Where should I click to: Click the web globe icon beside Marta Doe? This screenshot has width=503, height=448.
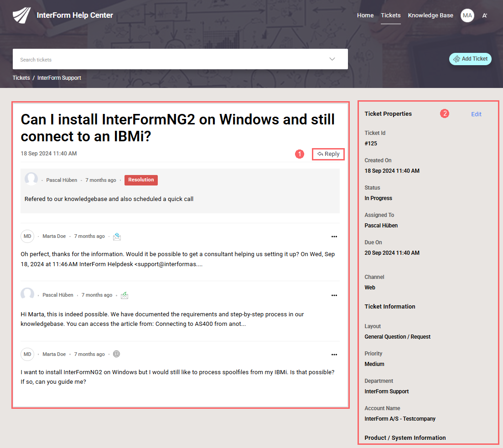[116, 354]
